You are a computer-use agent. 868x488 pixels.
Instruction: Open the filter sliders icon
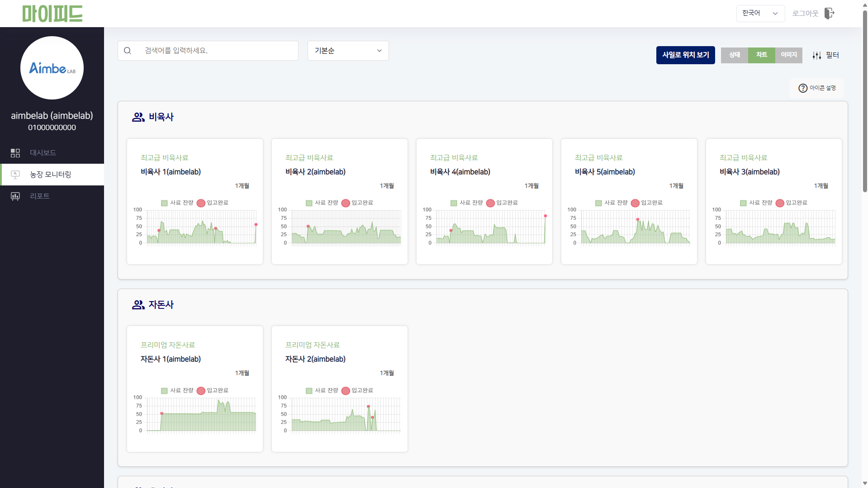[x=816, y=55]
